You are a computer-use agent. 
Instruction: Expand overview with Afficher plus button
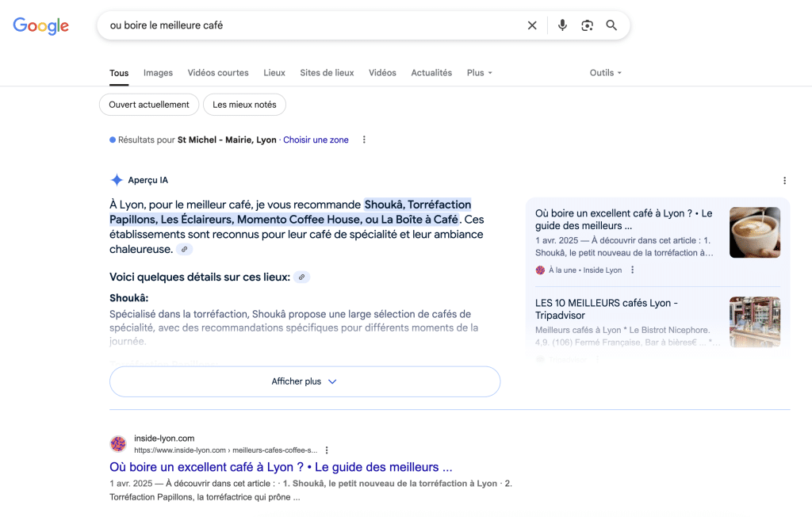[x=304, y=381]
